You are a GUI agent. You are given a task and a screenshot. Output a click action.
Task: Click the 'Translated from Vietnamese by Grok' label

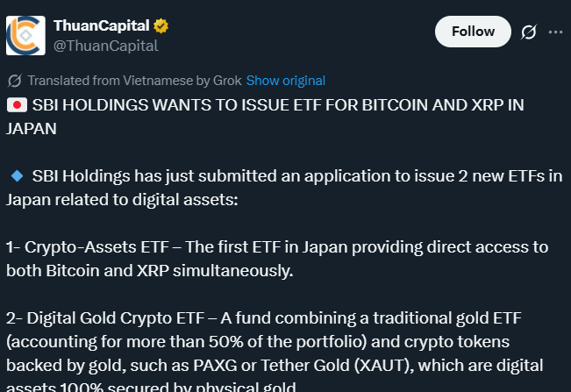point(134,81)
